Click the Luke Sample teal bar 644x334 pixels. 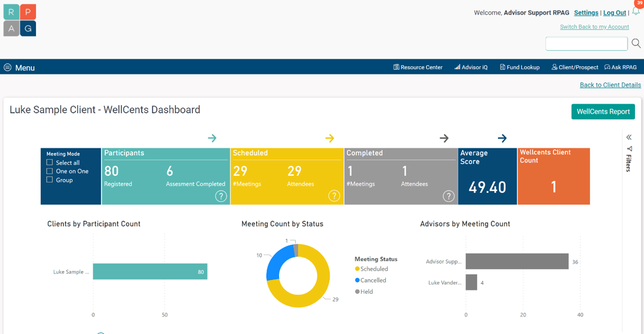150,272
